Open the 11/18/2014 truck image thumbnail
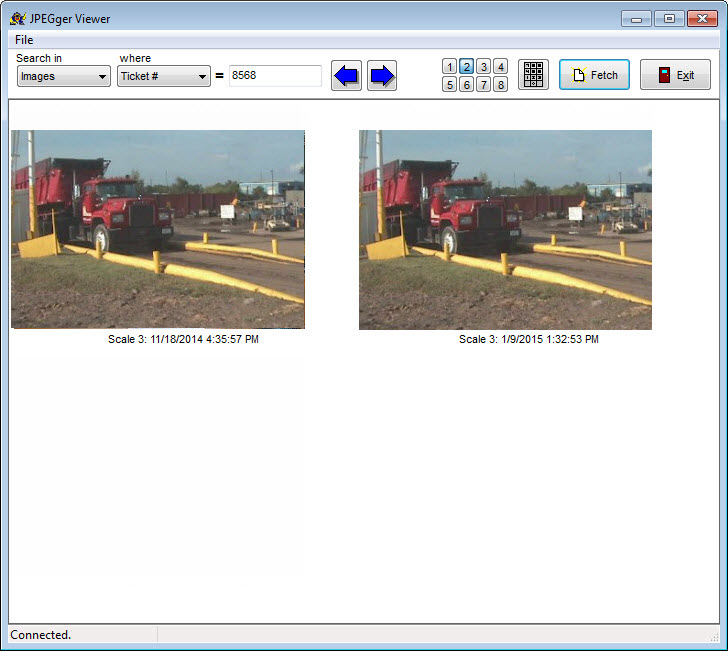The height and width of the screenshot is (651, 728). [x=158, y=229]
